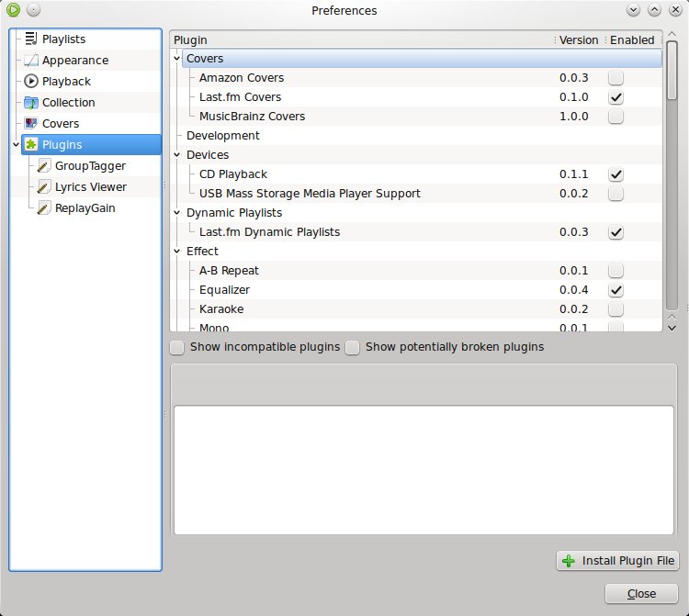Viewport: 689px width, 616px height.
Task: Disable the CD Playback plugin checkbox
Action: pos(616,174)
